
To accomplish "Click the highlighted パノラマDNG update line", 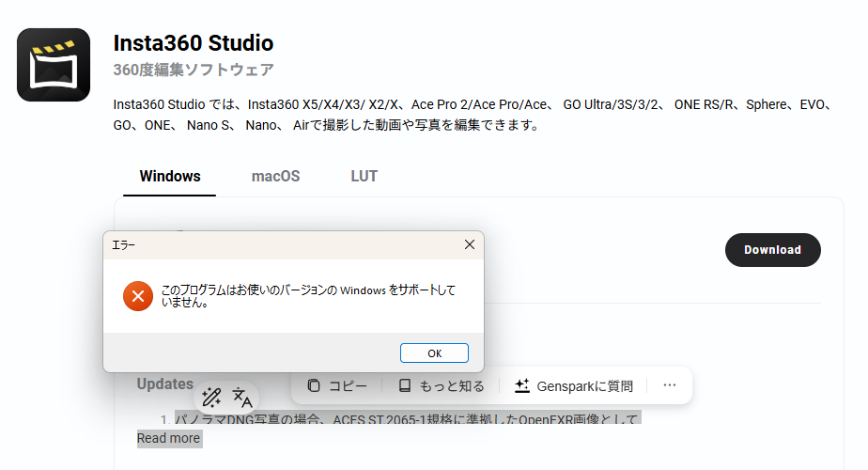I will tap(406, 419).
